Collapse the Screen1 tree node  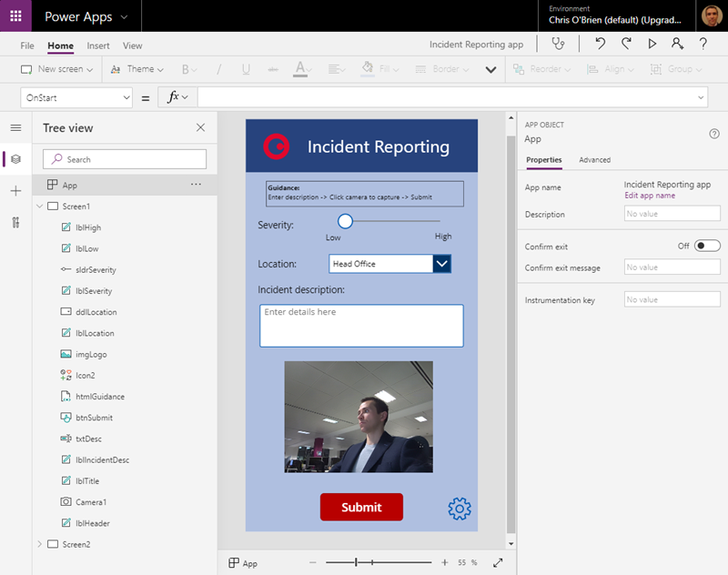point(39,207)
